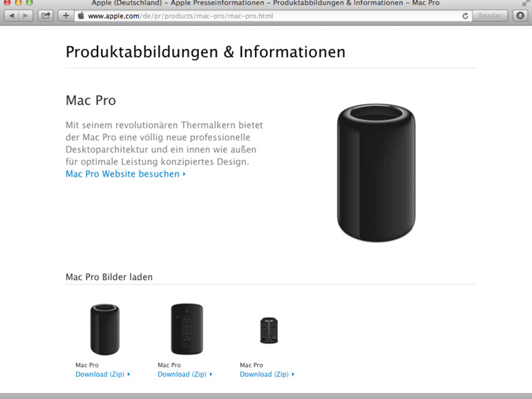Screen dimensions: 532x399
Task: Reload the page with refresh icon
Action: pos(465,16)
